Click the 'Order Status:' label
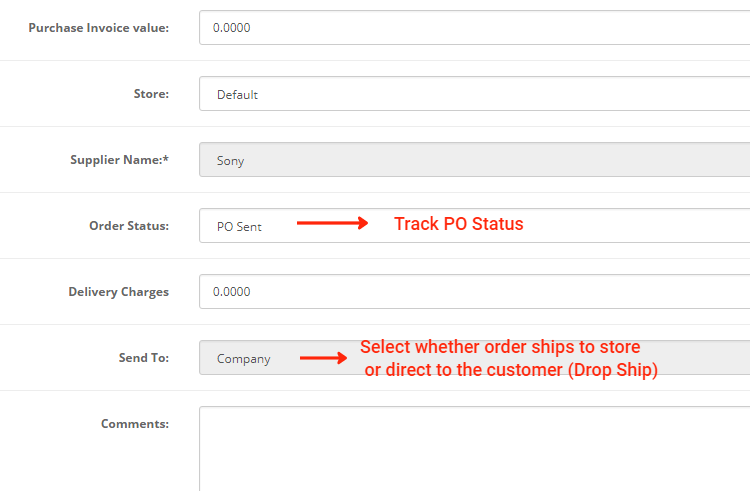750x491 pixels. [x=129, y=226]
